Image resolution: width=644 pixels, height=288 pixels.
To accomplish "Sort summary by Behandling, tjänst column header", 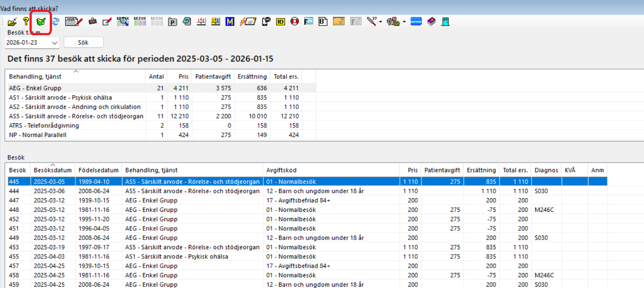I will pos(75,77).
